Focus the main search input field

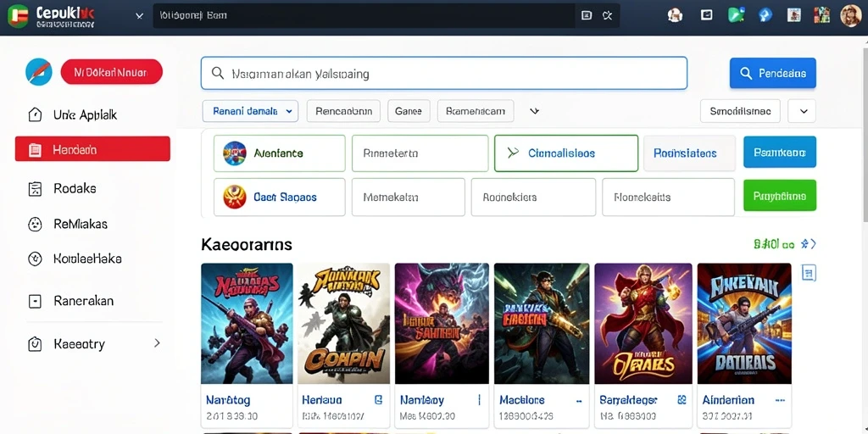point(444,73)
